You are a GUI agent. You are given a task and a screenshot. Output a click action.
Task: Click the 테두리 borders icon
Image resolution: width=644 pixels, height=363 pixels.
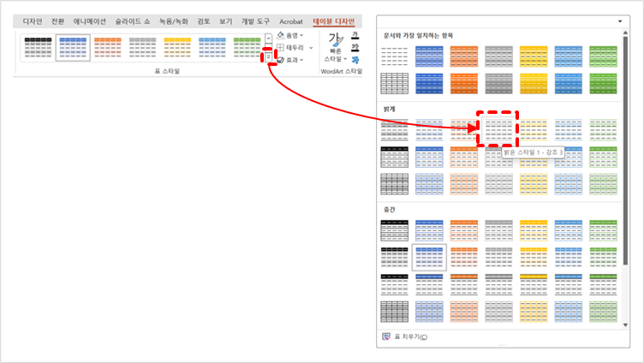281,48
